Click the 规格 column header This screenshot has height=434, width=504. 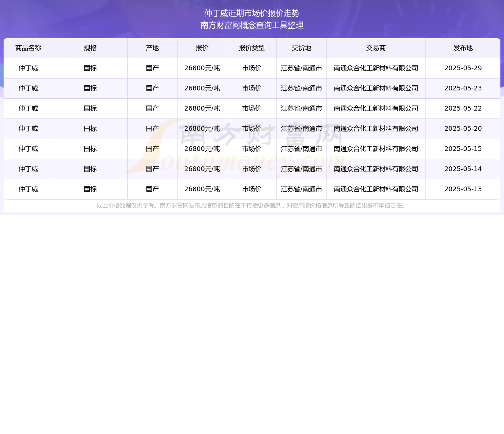coord(90,48)
